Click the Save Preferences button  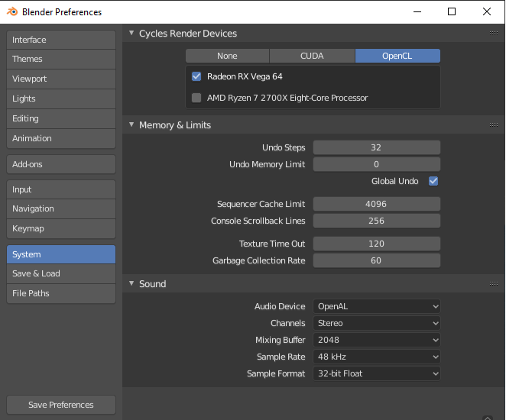(x=61, y=405)
